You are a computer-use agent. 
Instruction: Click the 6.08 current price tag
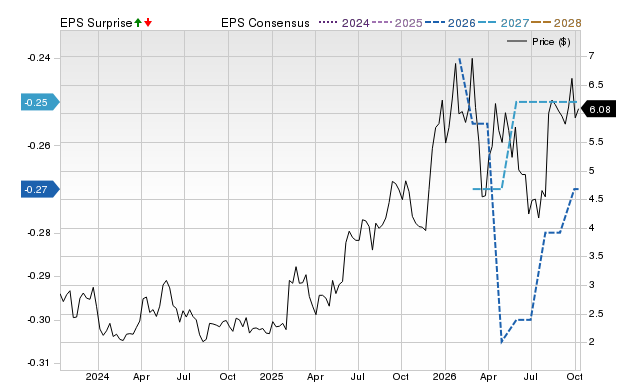click(597, 109)
